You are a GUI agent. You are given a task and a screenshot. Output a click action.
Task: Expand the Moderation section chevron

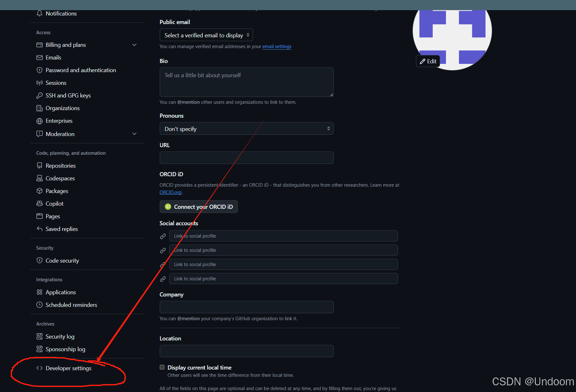[x=134, y=134]
